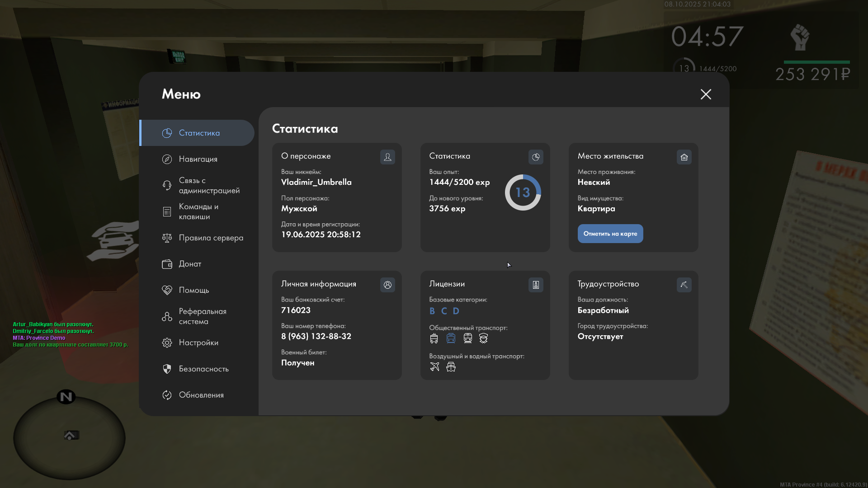
Task: Click the license document icon in Лицензии card
Action: tap(536, 285)
